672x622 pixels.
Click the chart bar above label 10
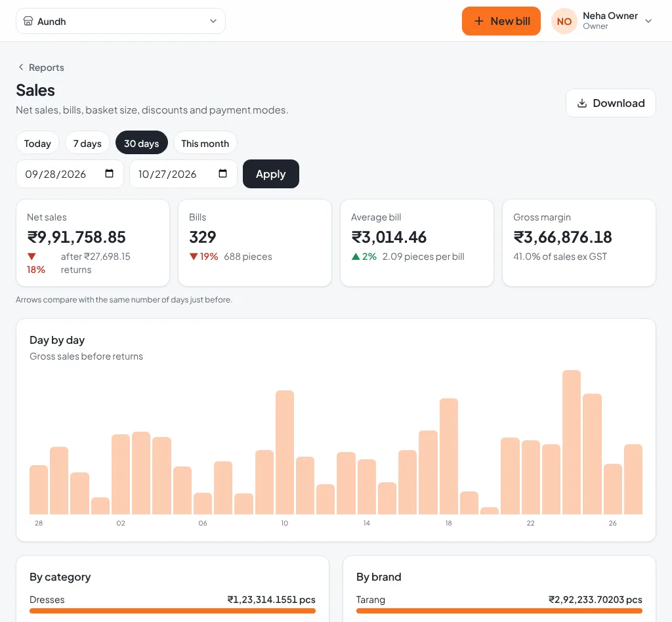pyautogui.click(x=285, y=452)
